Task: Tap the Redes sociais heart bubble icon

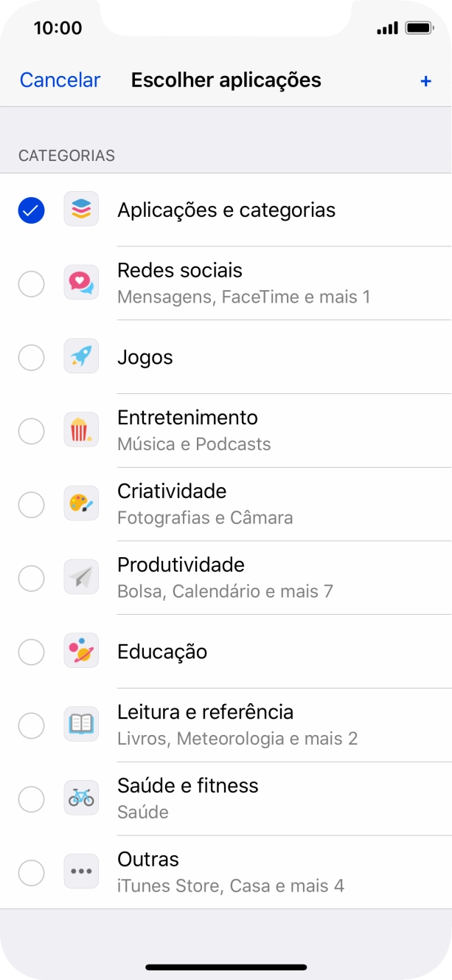Action: click(x=81, y=283)
